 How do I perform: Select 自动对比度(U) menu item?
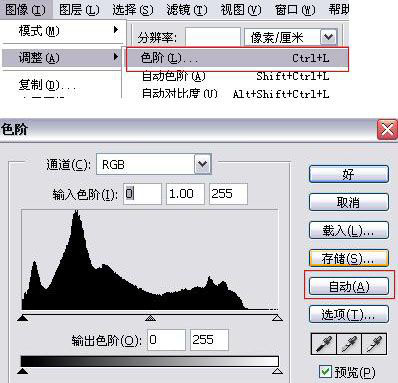point(235,94)
